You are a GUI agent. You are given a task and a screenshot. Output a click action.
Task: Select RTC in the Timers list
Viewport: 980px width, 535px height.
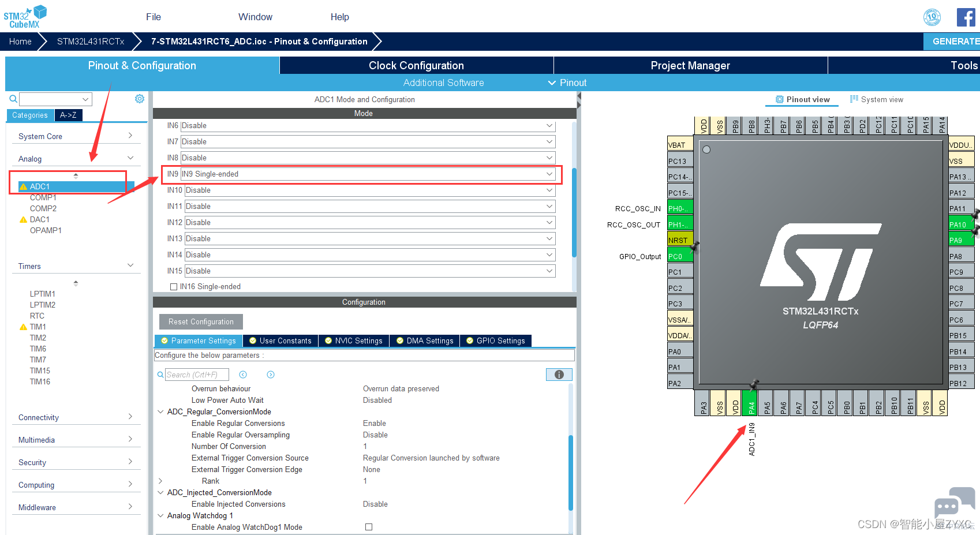[x=37, y=316]
